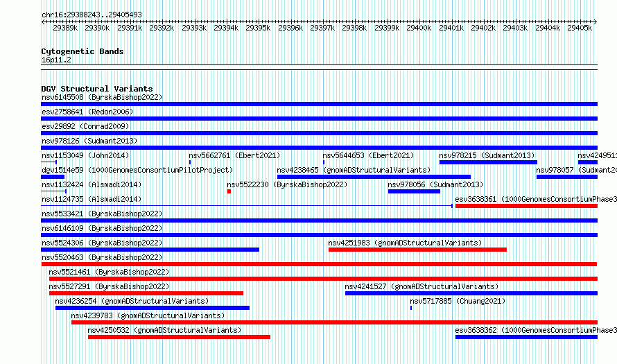Click the nsv4238465 (gnomADStructuralVariants) blue bar
Viewport: 617px width, 364px height.
tap(374, 177)
